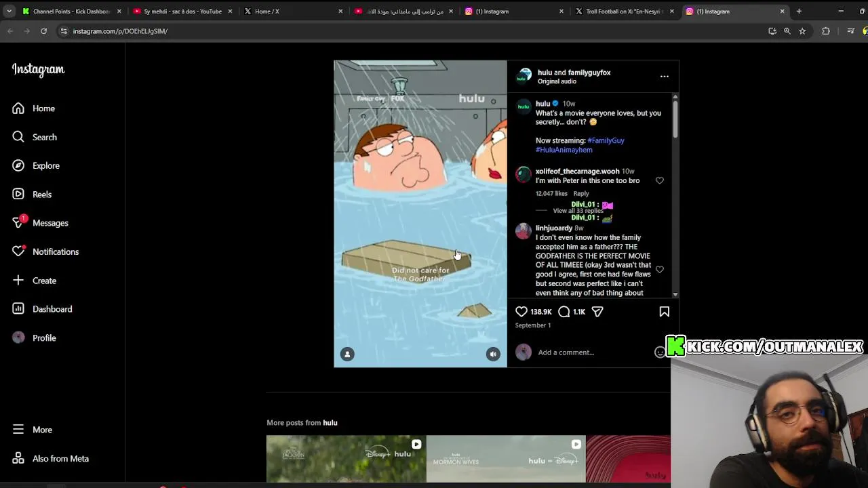Share the post with paper plane icon
Screen dimensions: 868x488
click(x=597, y=312)
